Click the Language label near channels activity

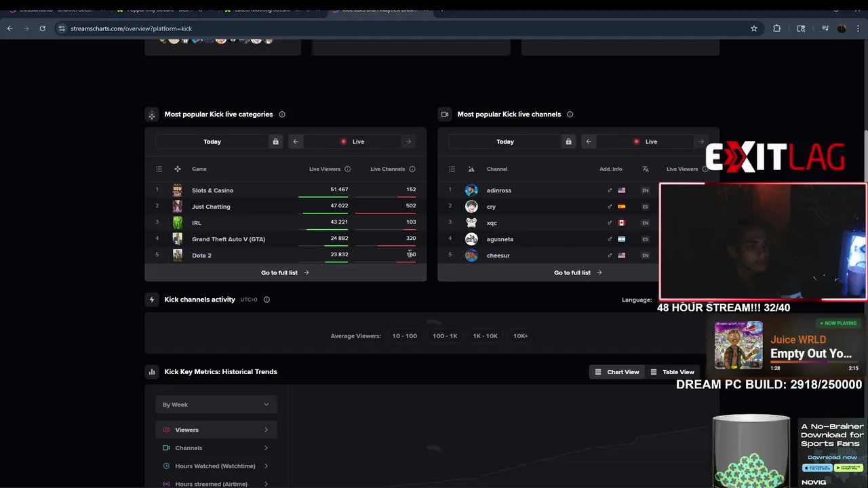click(637, 300)
